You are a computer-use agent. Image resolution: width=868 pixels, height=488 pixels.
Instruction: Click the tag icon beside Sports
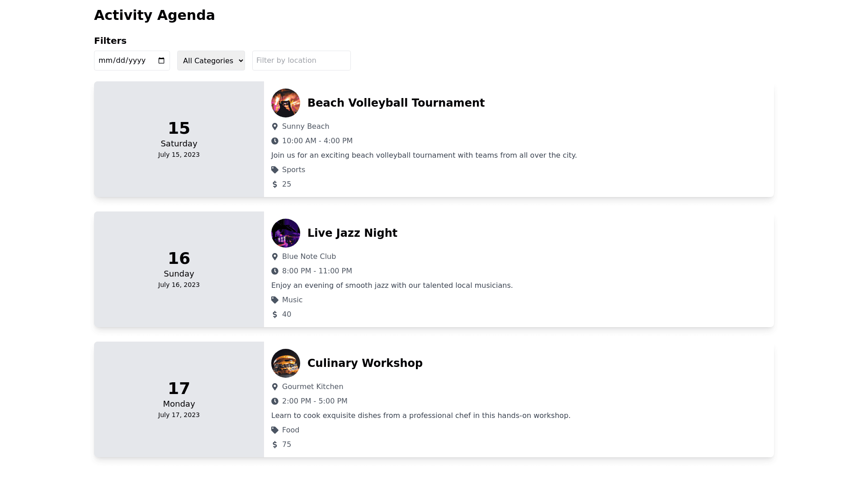[x=275, y=170]
